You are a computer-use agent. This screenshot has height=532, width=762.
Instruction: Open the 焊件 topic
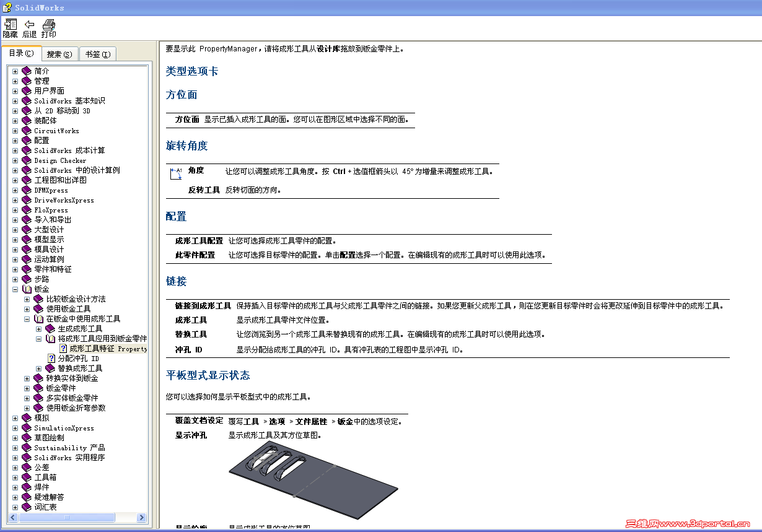(42, 487)
